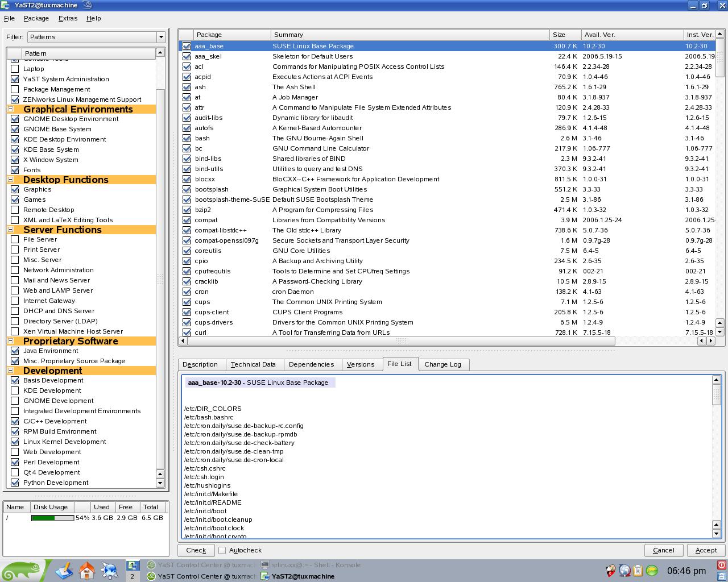The width and height of the screenshot is (728, 582).
Task: Open the Filter Patterns dropdown
Action: (x=96, y=37)
